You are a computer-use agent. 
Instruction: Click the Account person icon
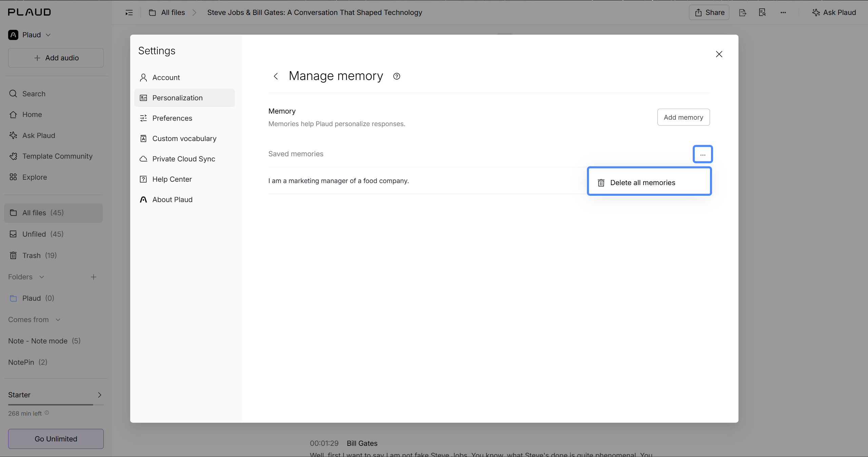pos(143,78)
